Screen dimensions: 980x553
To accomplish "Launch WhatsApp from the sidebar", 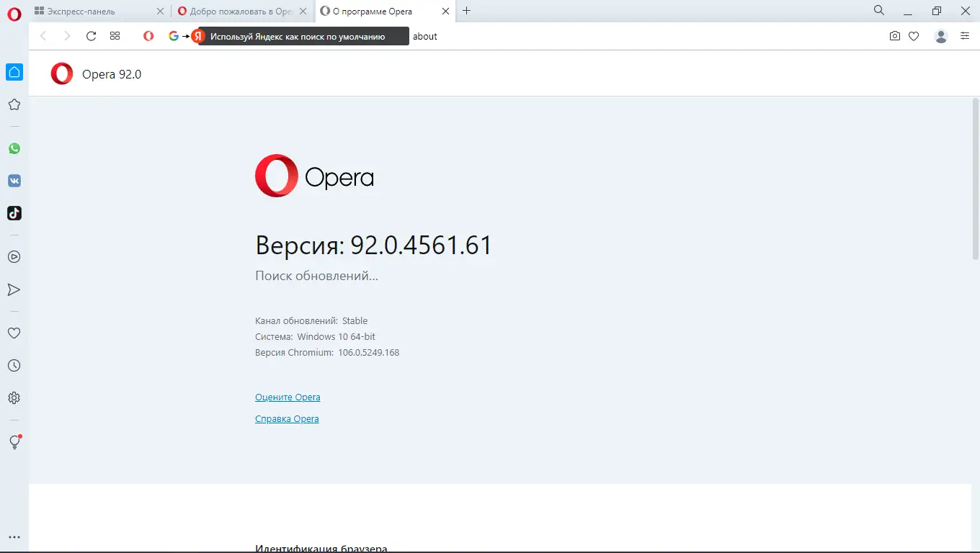I will pos(14,148).
